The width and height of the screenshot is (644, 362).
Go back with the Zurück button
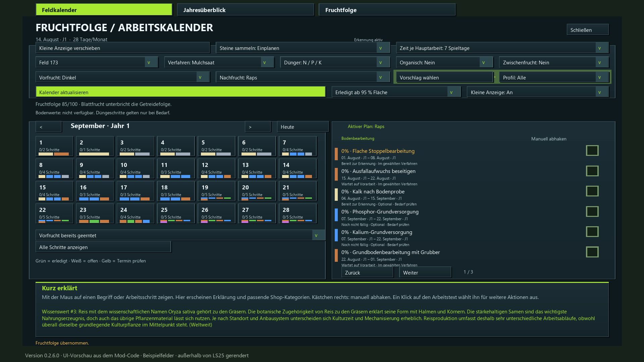(367, 272)
